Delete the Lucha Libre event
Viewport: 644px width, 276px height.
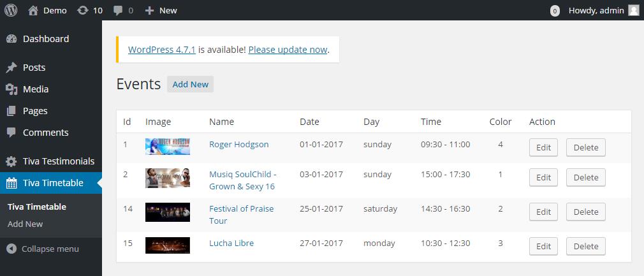click(x=586, y=246)
